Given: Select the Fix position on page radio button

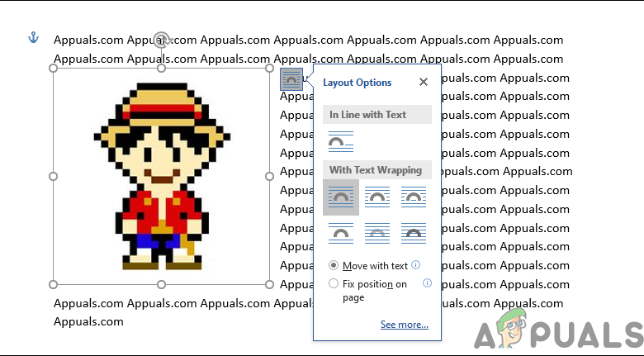Looking at the screenshot, I should [x=334, y=283].
